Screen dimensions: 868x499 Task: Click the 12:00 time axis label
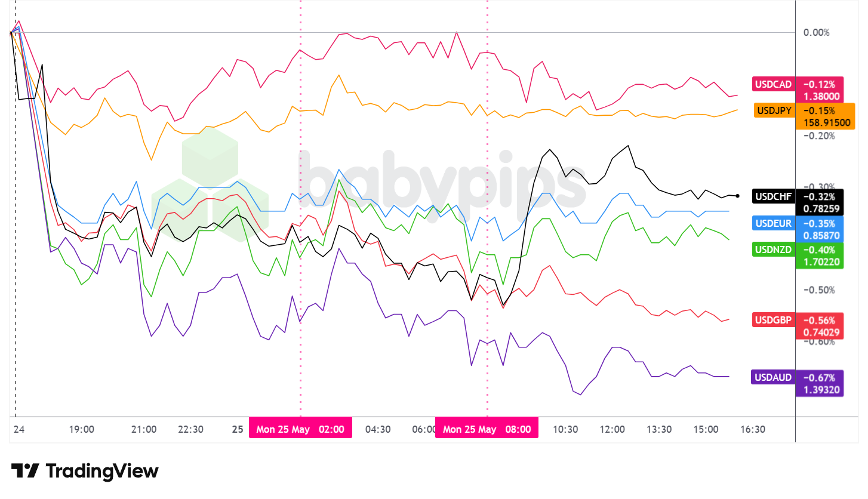click(612, 429)
